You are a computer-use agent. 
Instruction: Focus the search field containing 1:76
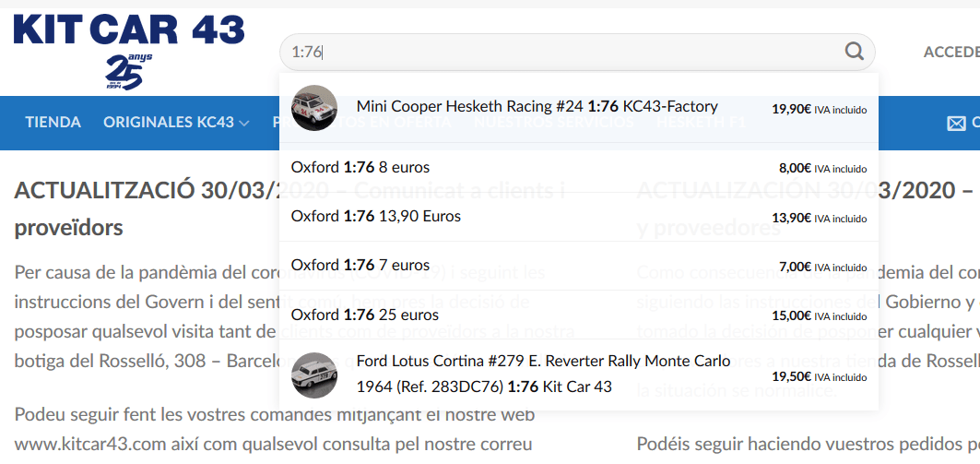[577, 52]
